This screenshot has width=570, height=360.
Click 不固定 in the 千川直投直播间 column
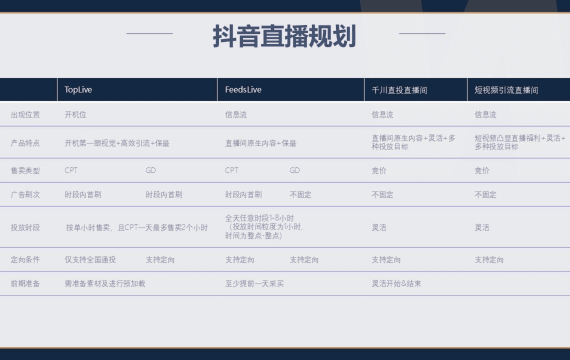click(x=382, y=195)
